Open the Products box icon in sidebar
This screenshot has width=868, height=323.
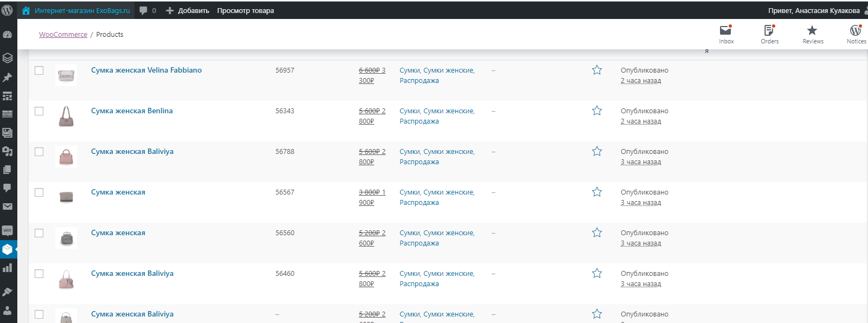coord(8,249)
